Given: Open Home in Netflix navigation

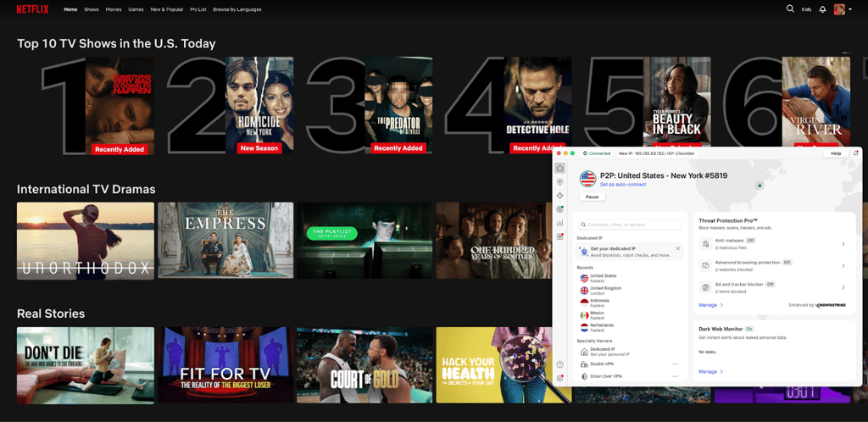Looking at the screenshot, I should click(70, 9).
